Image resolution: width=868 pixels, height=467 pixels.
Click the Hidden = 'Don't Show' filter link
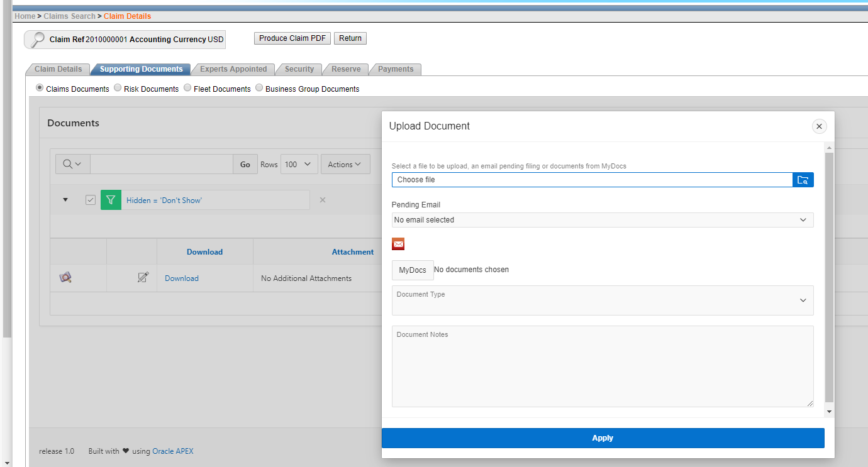pos(164,201)
